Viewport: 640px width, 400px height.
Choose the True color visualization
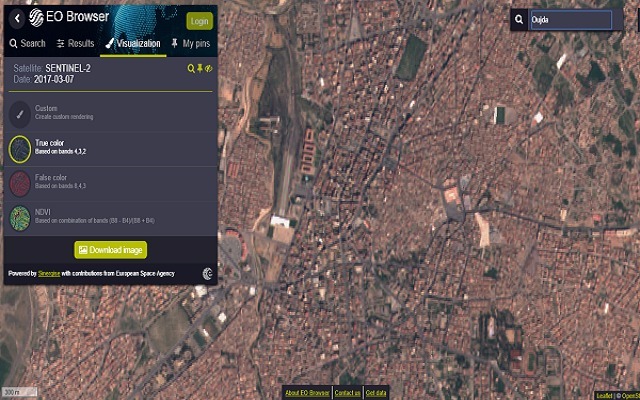pos(20,148)
